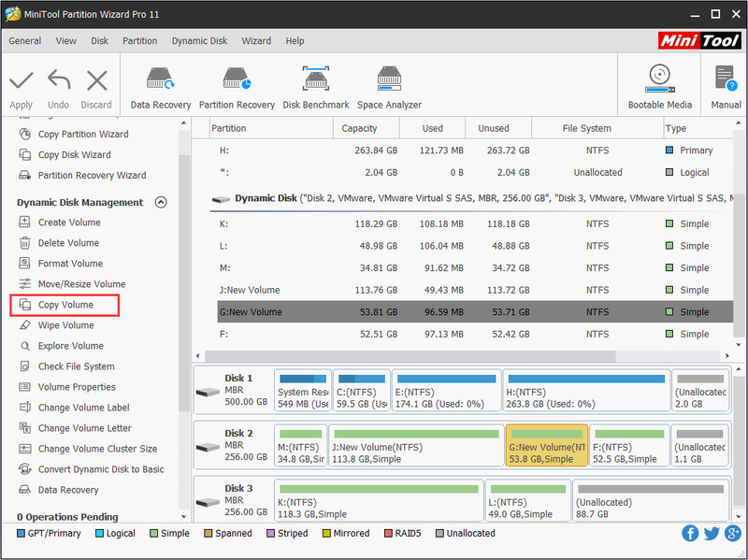Select the 88.7 GB unallocated block on Disk 3

pos(651,500)
